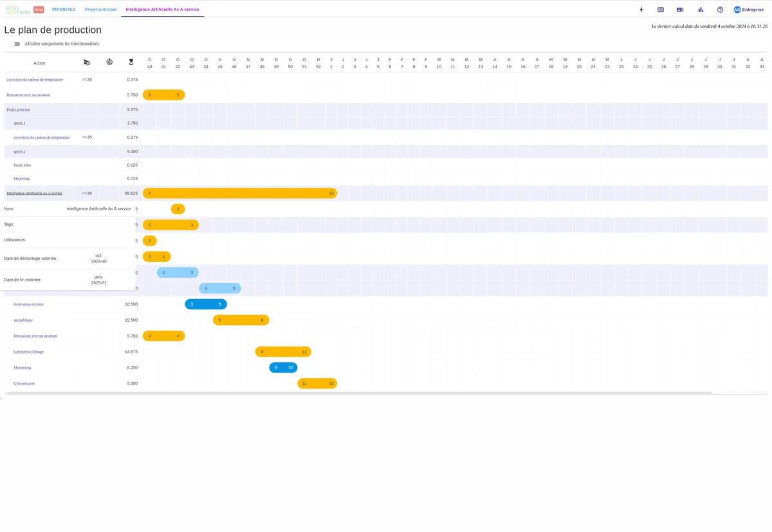
Task: Click the Action column header
Action: point(39,63)
